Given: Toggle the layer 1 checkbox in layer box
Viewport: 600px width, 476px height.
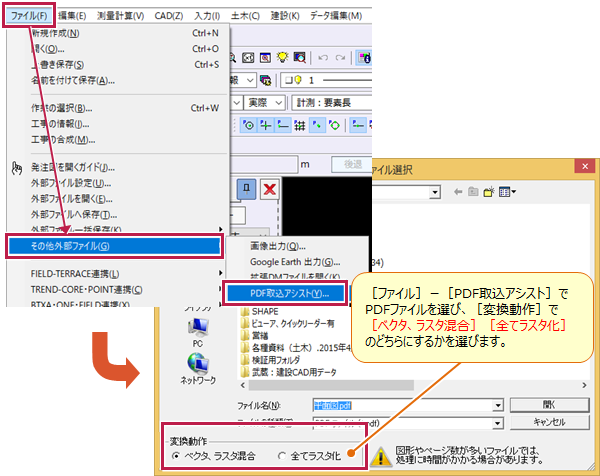Looking at the screenshot, I should (x=289, y=80).
